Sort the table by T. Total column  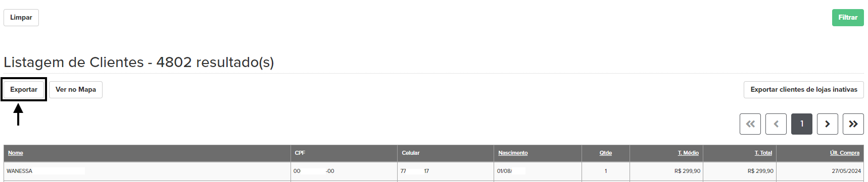tap(763, 153)
